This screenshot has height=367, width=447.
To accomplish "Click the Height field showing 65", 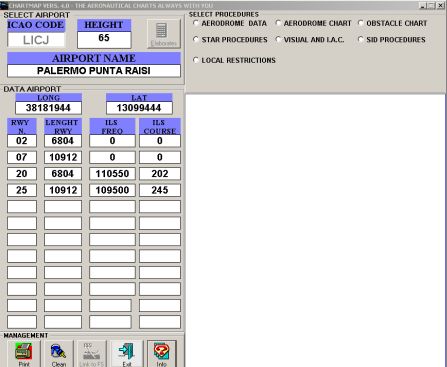I will [104, 40].
